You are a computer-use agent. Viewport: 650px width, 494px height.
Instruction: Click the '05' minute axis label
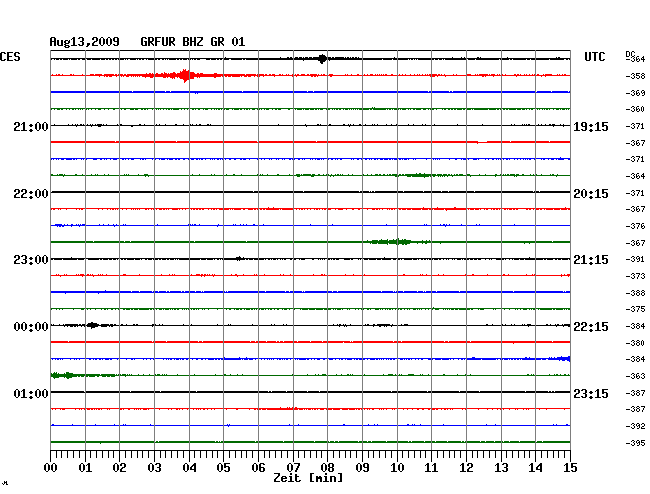pyautogui.click(x=223, y=468)
